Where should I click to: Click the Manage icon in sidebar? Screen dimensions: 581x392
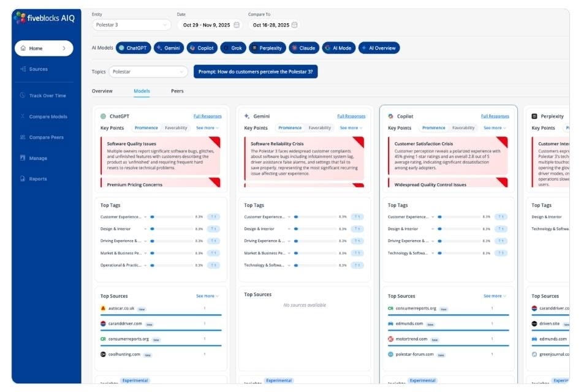pos(23,158)
